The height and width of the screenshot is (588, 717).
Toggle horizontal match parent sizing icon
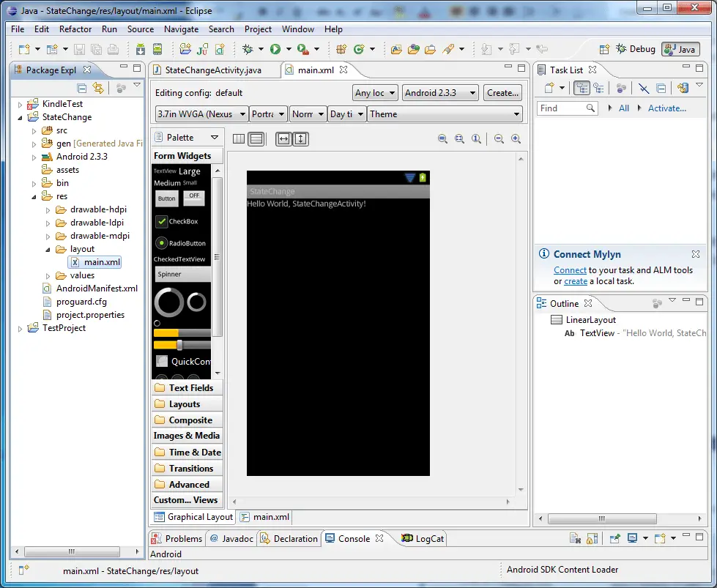[283, 138]
